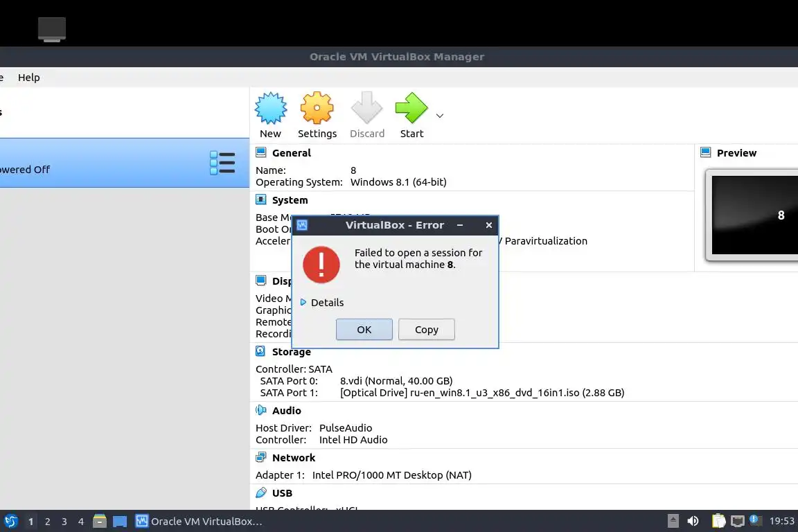
Task: Switch to workspace 3 in taskbar
Action: coord(64,522)
